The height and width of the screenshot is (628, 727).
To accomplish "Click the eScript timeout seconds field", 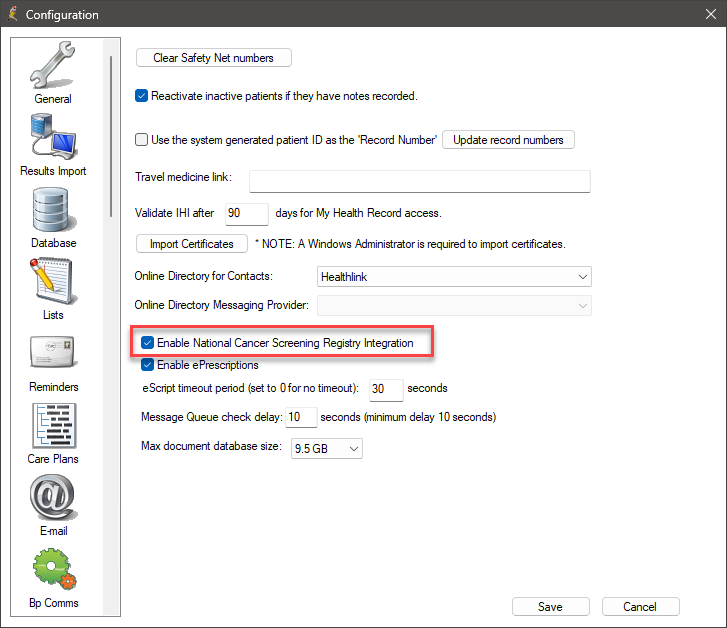I will [x=386, y=390].
